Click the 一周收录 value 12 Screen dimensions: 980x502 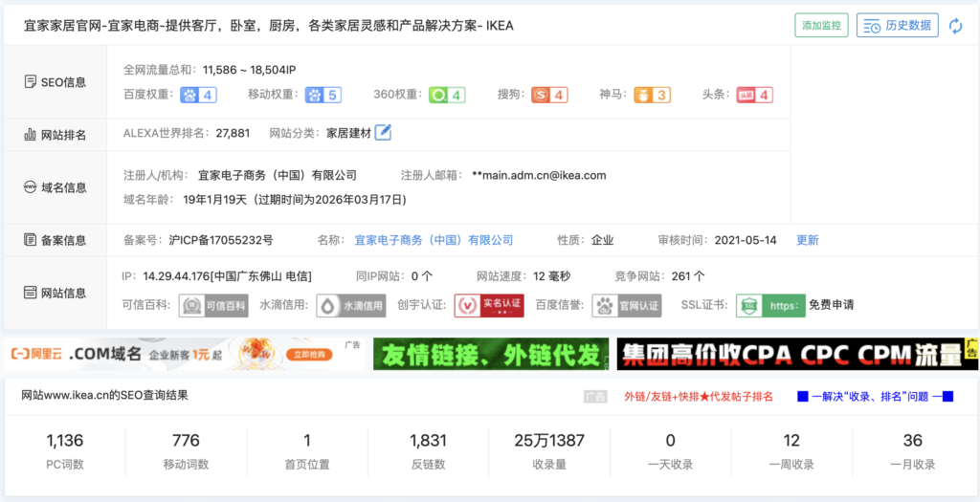tap(791, 441)
